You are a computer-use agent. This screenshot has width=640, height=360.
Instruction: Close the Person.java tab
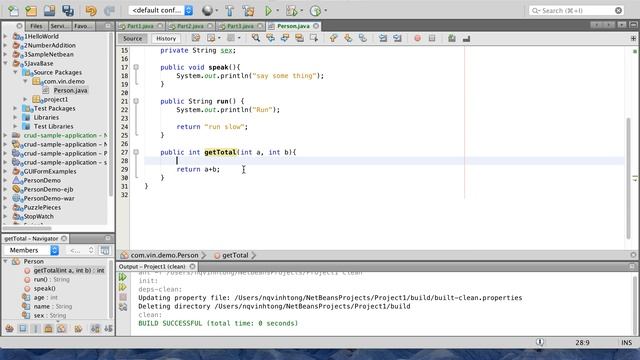[x=316, y=26]
